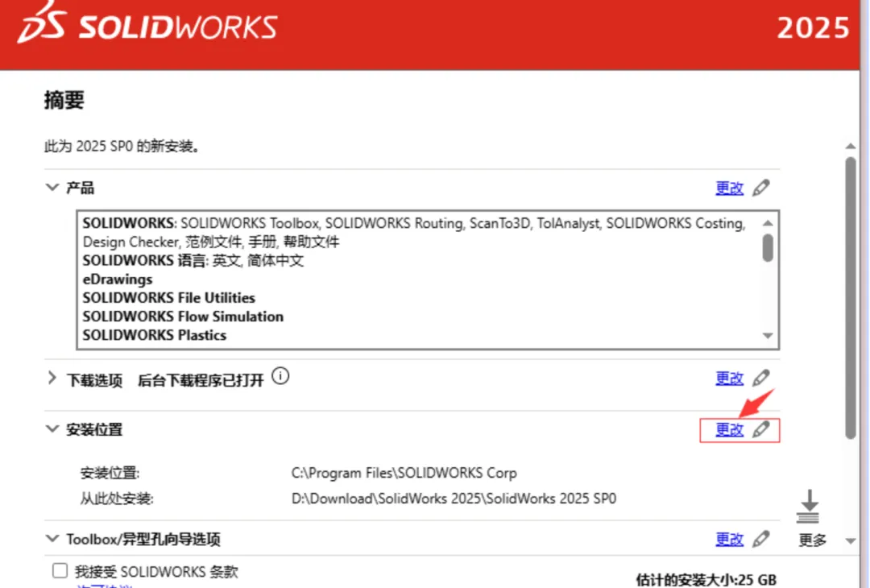
Task: Click the products list scroll up arrow
Action: 768,223
